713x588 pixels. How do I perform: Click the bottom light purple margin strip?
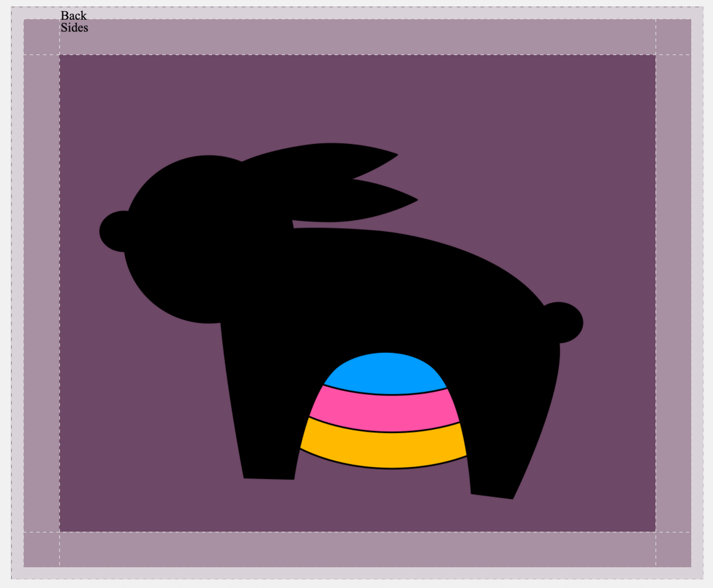[358, 549]
